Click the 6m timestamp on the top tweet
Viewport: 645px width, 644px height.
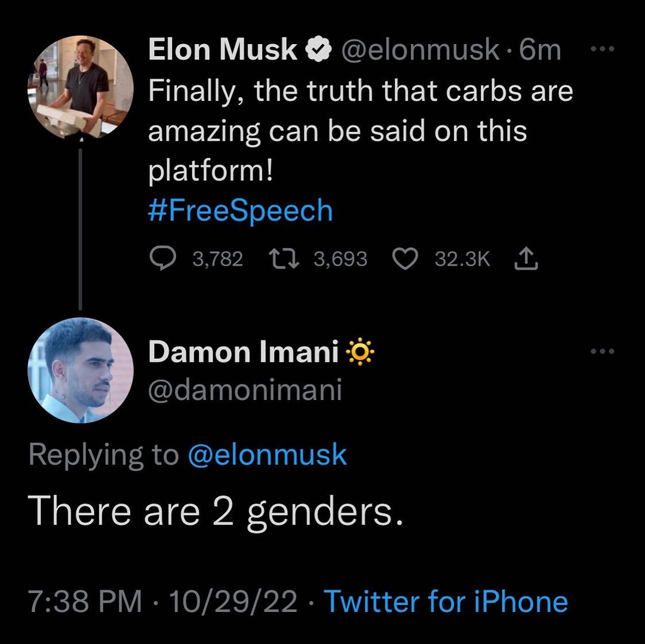[x=540, y=51]
